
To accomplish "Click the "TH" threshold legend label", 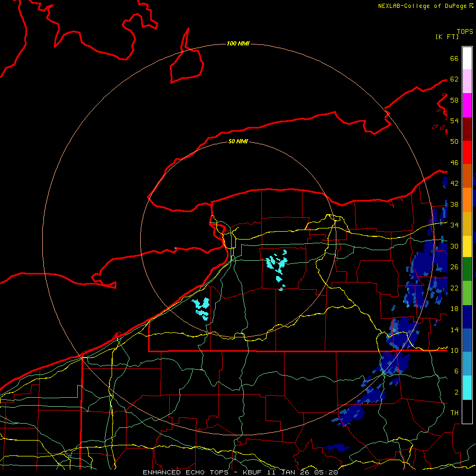I will click(x=454, y=413).
